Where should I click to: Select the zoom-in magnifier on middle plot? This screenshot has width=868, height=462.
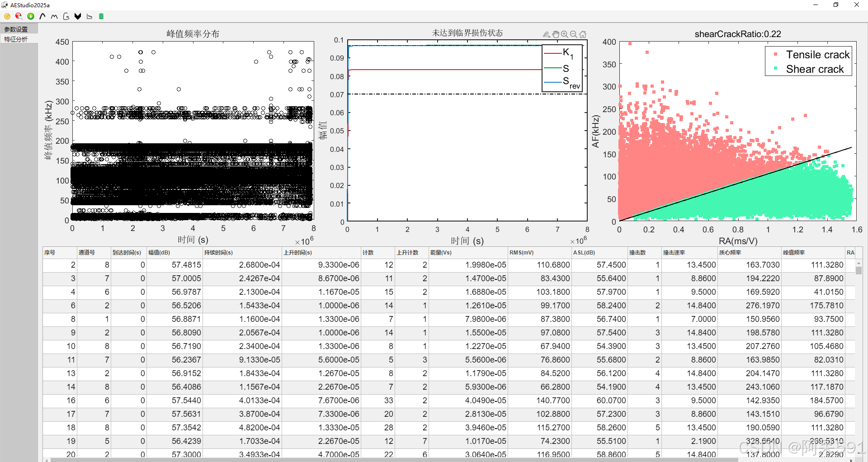click(x=565, y=34)
